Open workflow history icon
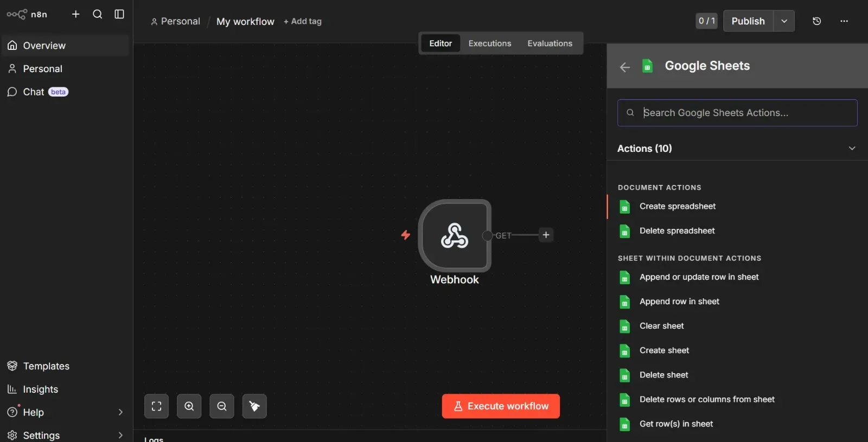Viewport: 868px width, 442px height. 816,21
